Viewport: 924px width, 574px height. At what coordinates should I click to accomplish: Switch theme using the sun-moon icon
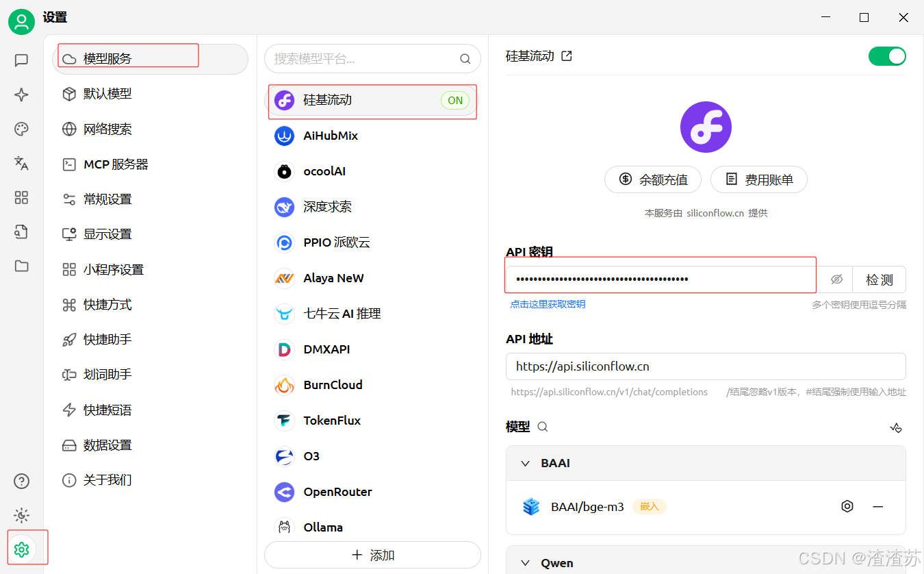tap(21, 515)
